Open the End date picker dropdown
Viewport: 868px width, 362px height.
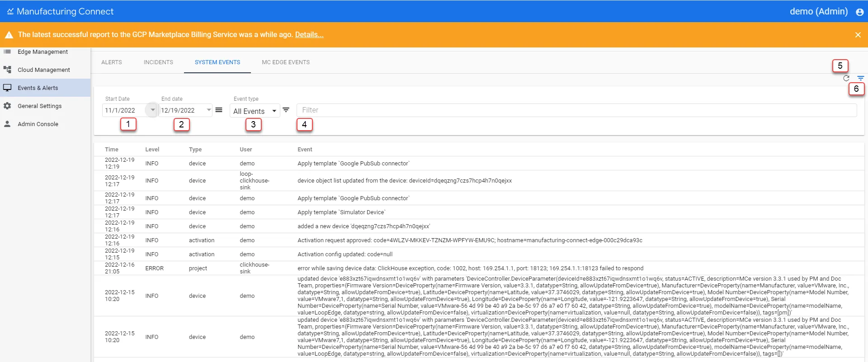208,110
